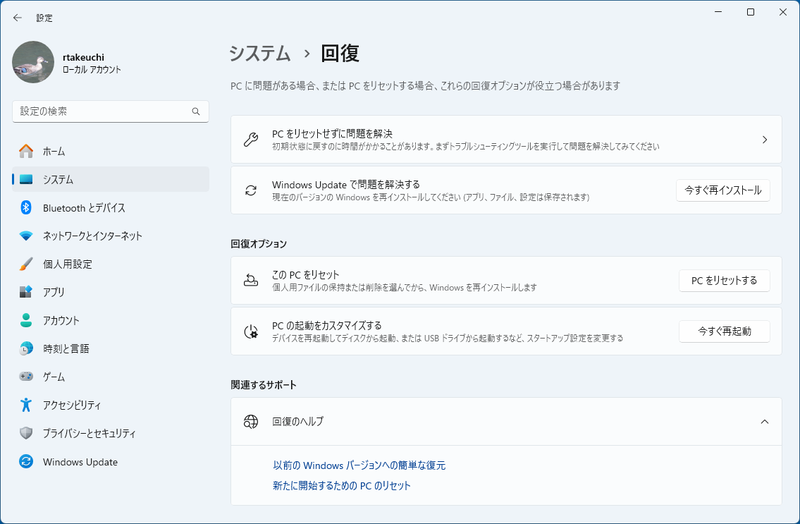Click the 設定の検索 search field

pos(111,111)
